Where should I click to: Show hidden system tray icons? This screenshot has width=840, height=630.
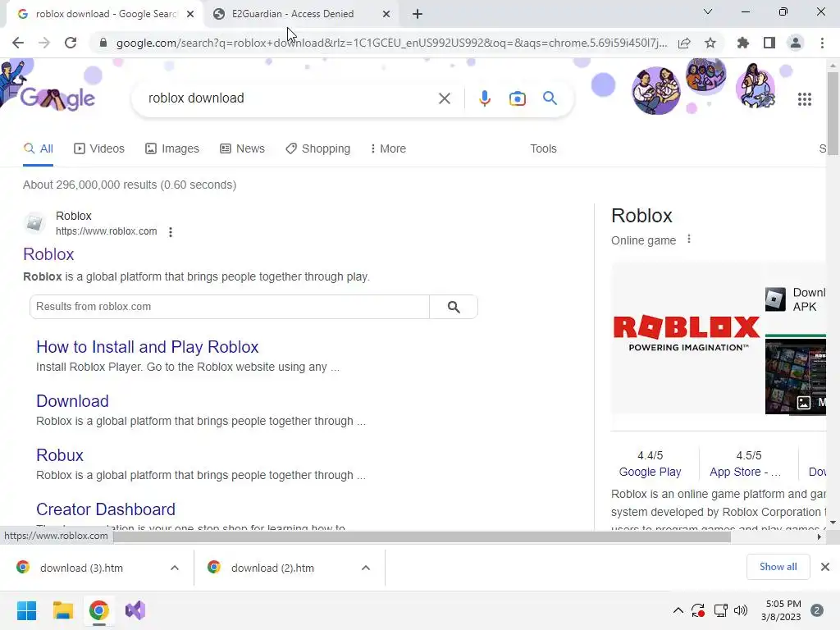(678, 610)
